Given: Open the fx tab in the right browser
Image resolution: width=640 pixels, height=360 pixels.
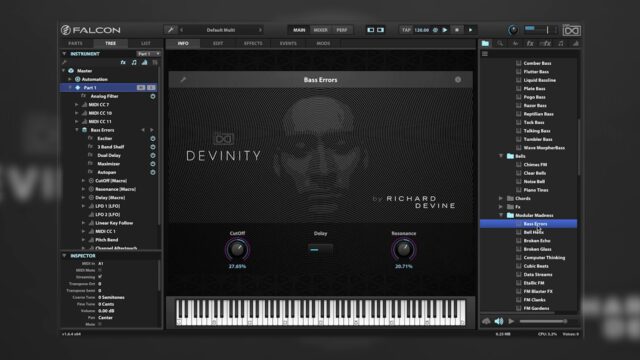Looking at the screenshot, I should 530,43.
